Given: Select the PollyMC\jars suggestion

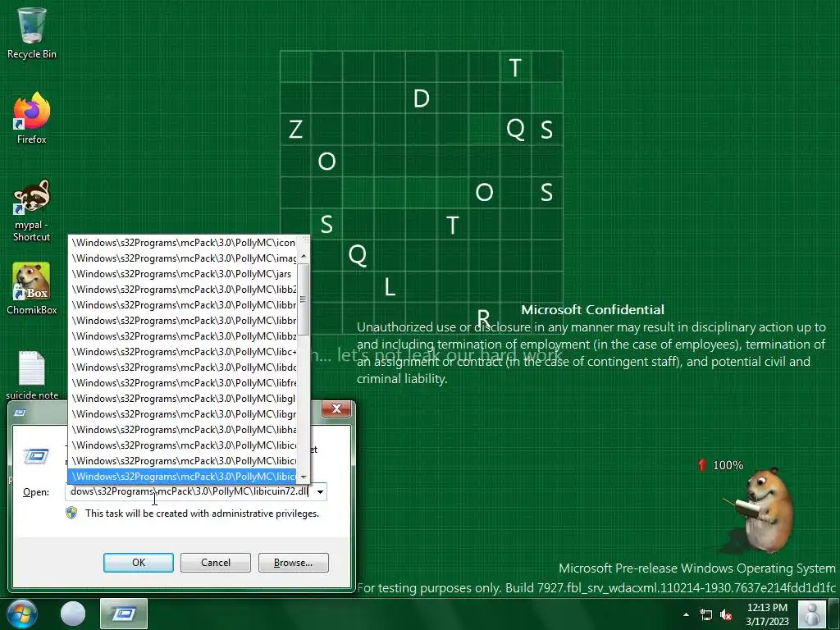Looking at the screenshot, I should (x=183, y=274).
